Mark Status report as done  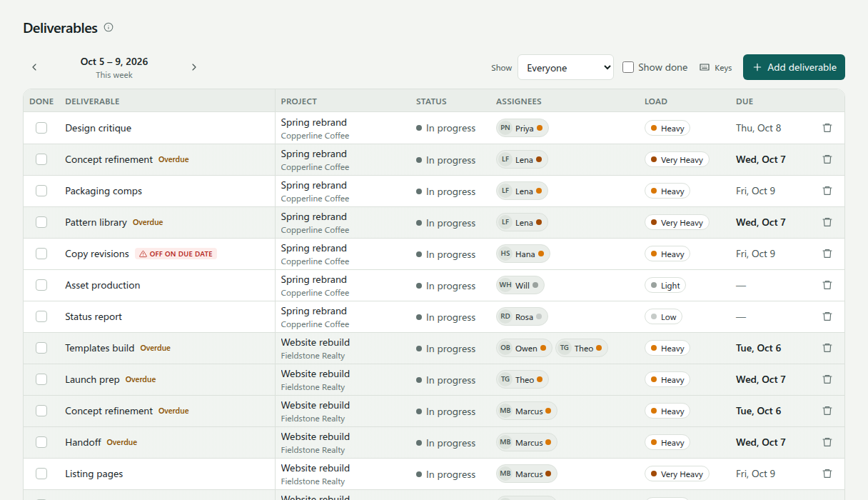click(41, 316)
